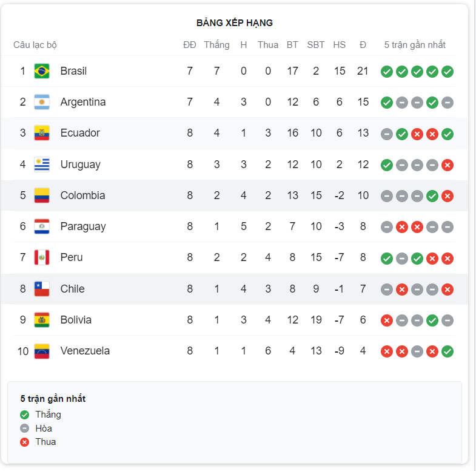Click the '5 trận gần nhất' column header
Screen dimensions: 476x471
click(x=415, y=45)
